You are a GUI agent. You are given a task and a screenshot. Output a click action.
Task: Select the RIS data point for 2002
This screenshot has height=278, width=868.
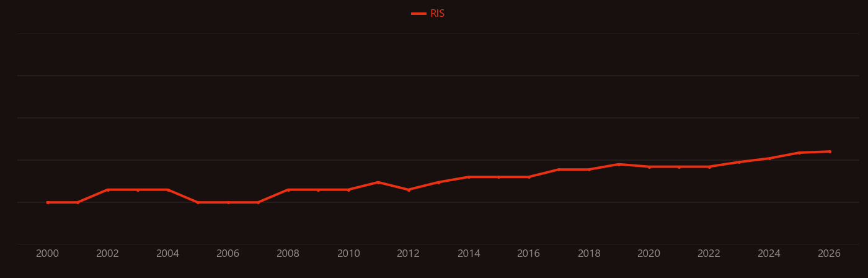click(108, 190)
